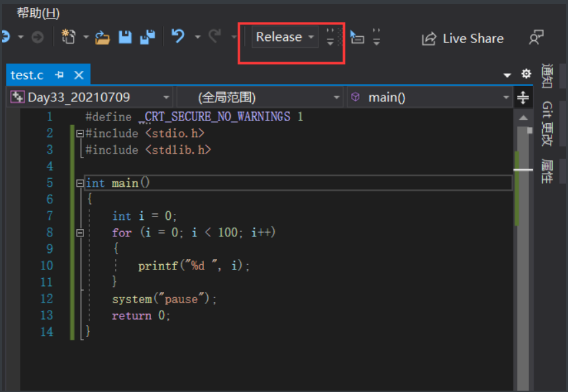Screen dimensions: 568x392
Task: Click the navigate backward arrow icon
Action: tap(6, 37)
